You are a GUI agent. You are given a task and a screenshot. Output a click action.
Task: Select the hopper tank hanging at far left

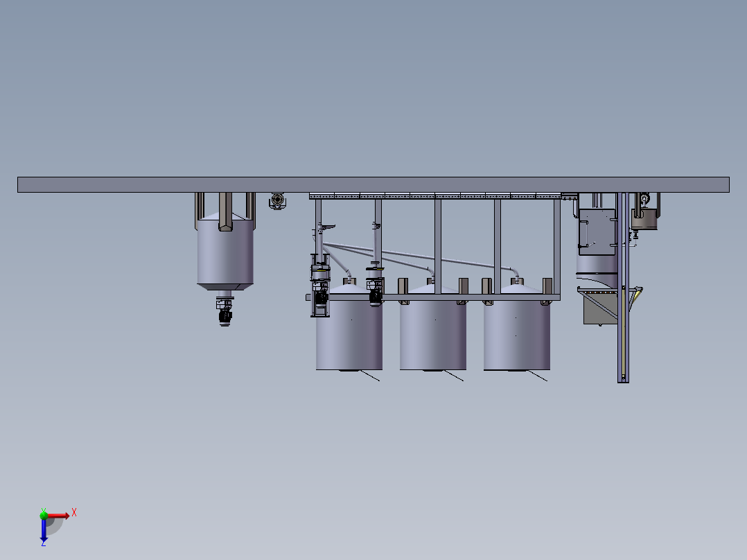[225, 252]
